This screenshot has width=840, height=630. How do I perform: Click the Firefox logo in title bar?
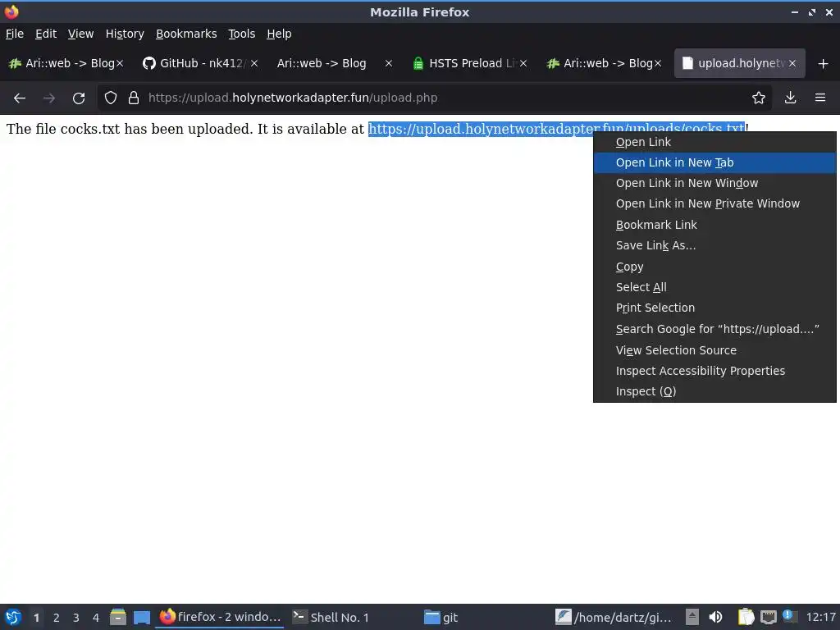pos(11,11)
